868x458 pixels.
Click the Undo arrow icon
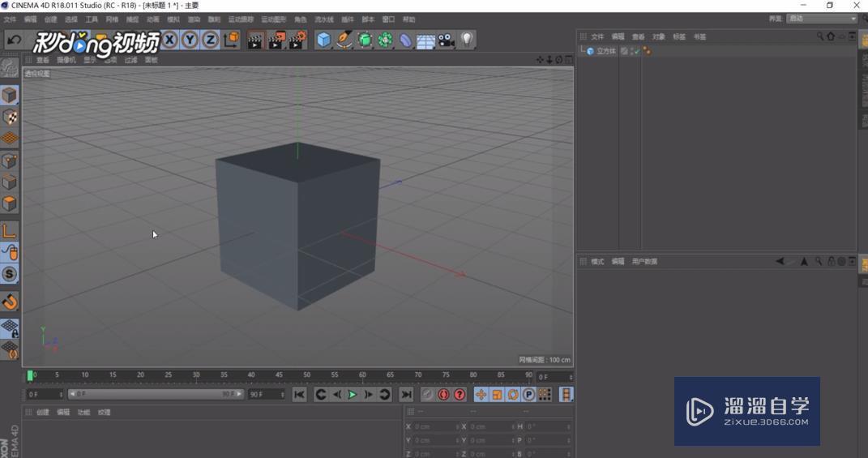click(x=14, y=40)
